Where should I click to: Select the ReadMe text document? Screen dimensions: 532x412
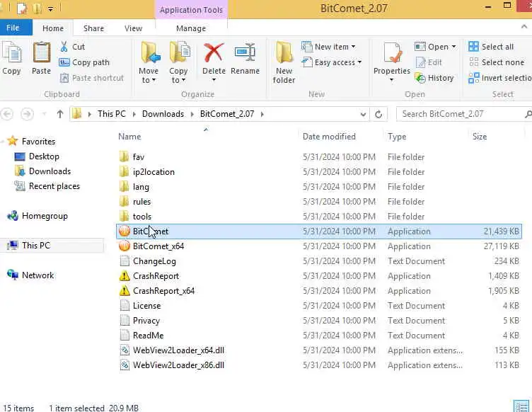point(148,336)
